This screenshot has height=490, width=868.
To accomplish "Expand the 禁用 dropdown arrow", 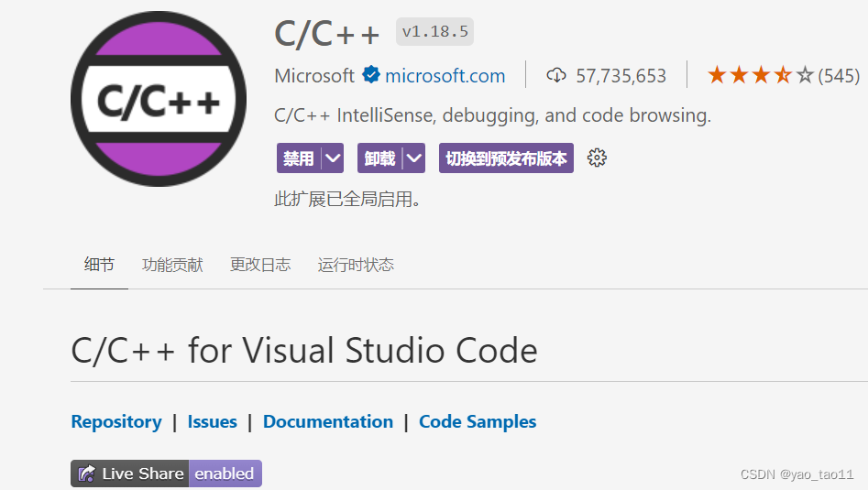I will (333, 158).
